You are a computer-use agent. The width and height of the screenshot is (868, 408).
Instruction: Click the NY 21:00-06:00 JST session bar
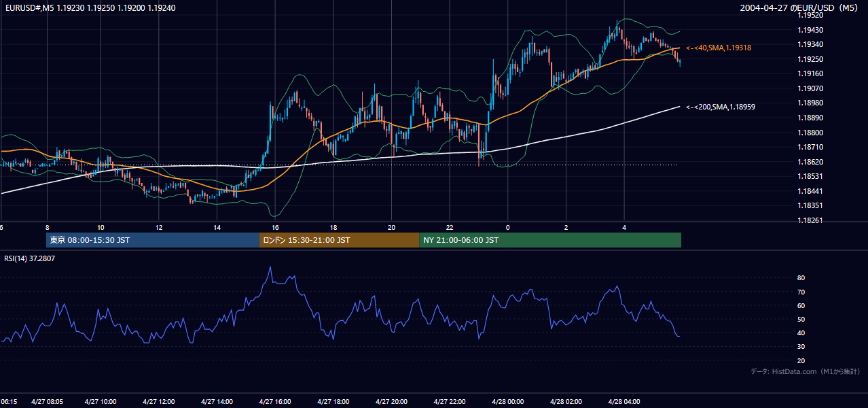coord(550,240)
